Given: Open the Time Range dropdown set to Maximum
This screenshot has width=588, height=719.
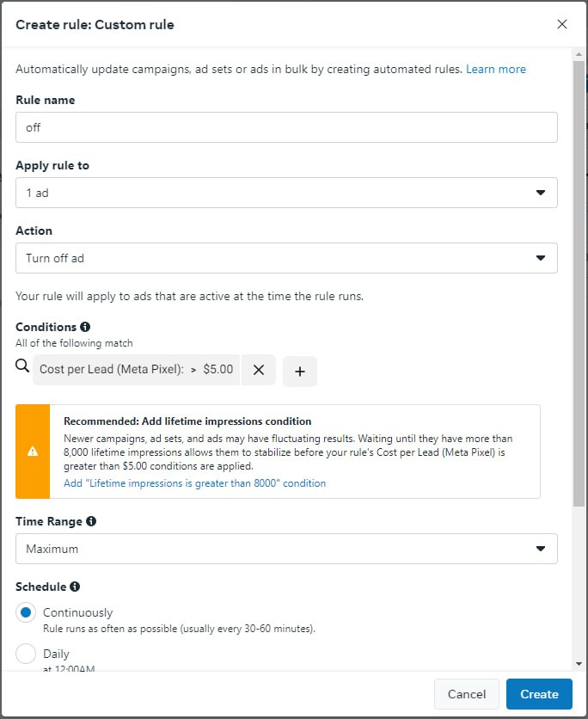Looking at the screenshot, I should click(286, 549).
